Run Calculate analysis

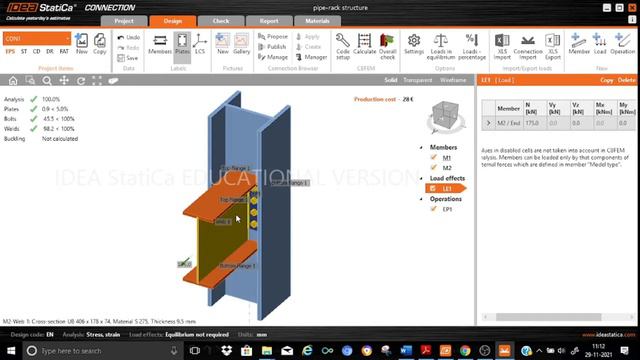[x=364, y=44]
